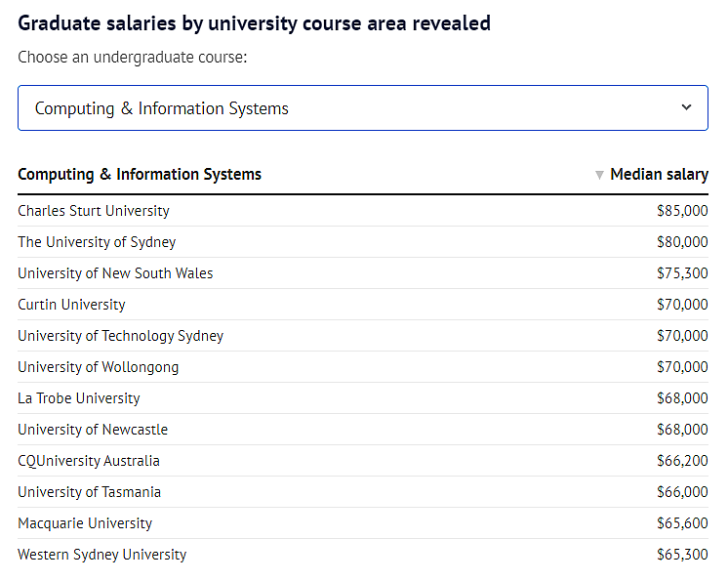Select La Trobe University row

click(x=363, y=398)
